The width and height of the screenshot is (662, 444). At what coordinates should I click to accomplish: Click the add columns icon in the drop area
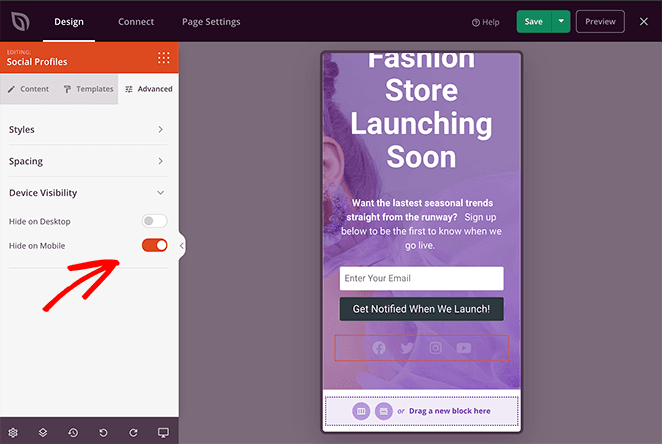click(384, 411)
